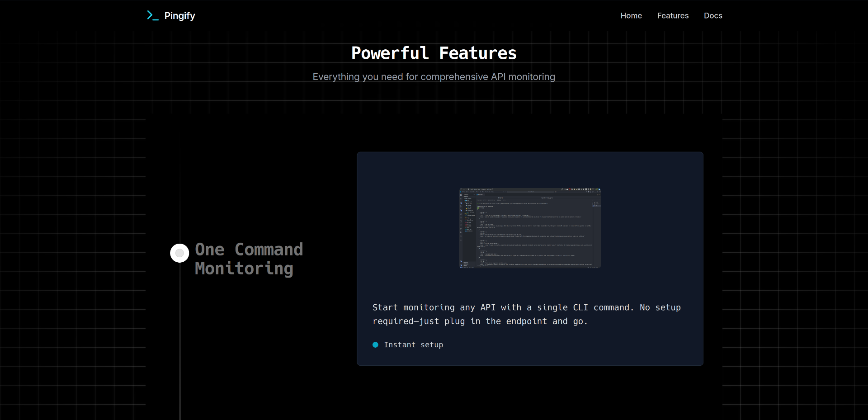Open the Home navigation item
Viewport: 868px width, 420px height.
pos(631,15)
